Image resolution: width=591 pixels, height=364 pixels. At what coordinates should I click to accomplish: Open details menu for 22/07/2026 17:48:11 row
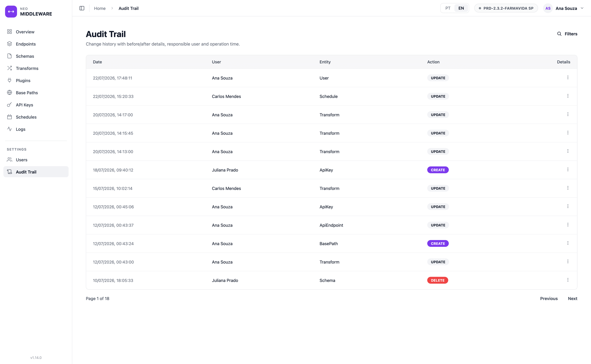(568, 78)
